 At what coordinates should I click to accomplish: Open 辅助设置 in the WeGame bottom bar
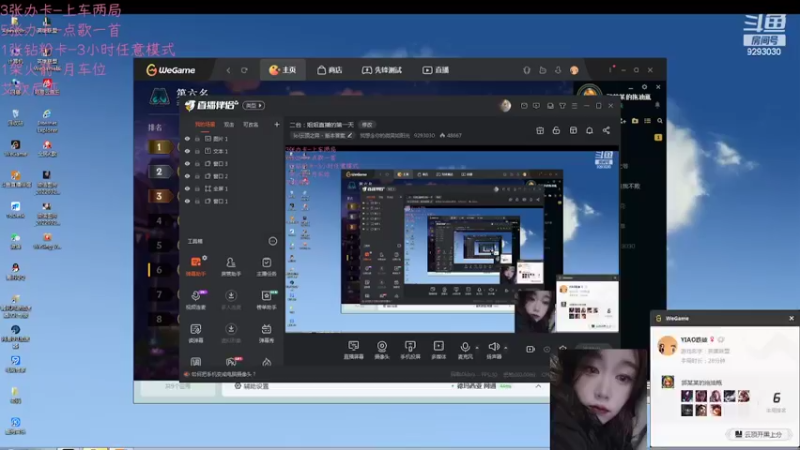coord(252,386)
